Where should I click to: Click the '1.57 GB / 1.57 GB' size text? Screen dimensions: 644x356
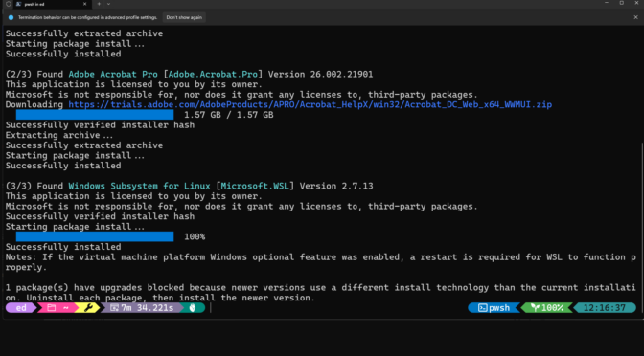click(229, 115)
